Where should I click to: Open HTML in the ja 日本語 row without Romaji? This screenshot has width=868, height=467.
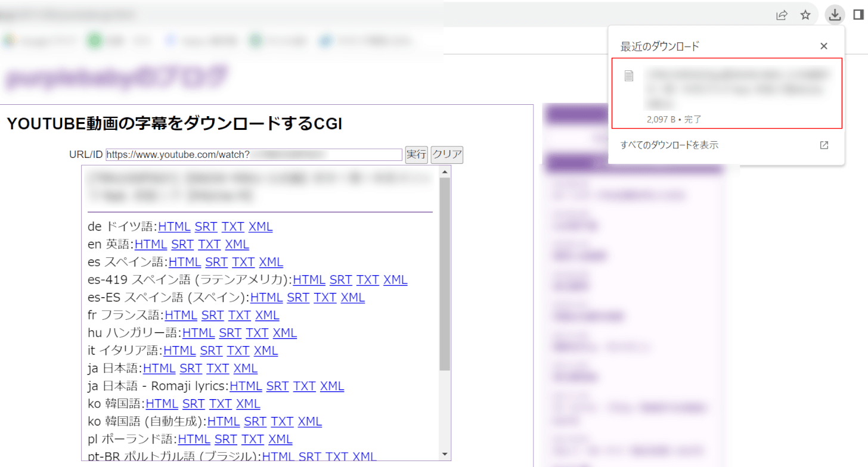pyautogui.click(x=159, y=368)
